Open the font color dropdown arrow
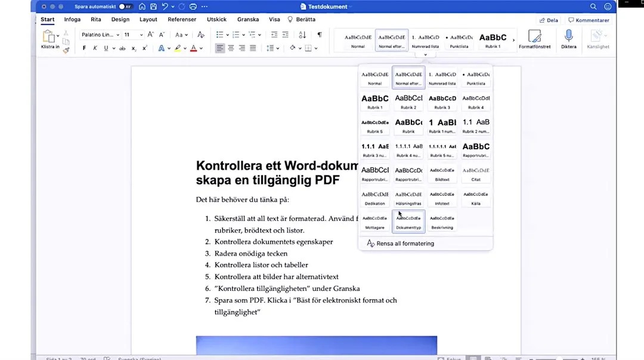 point(201,48)
